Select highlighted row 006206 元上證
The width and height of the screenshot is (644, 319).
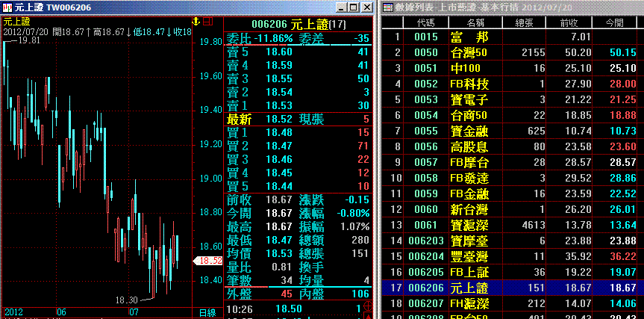[x=513, y=288]
